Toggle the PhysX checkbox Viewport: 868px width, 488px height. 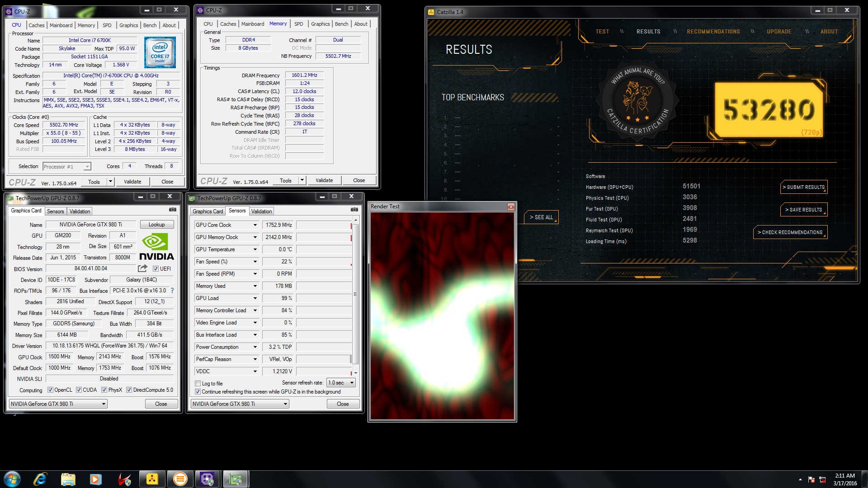104,390
